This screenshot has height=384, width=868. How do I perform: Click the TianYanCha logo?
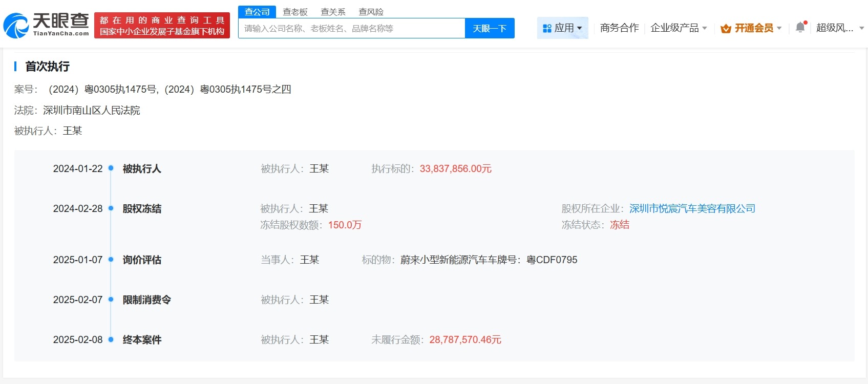click(x=46, y=25)
